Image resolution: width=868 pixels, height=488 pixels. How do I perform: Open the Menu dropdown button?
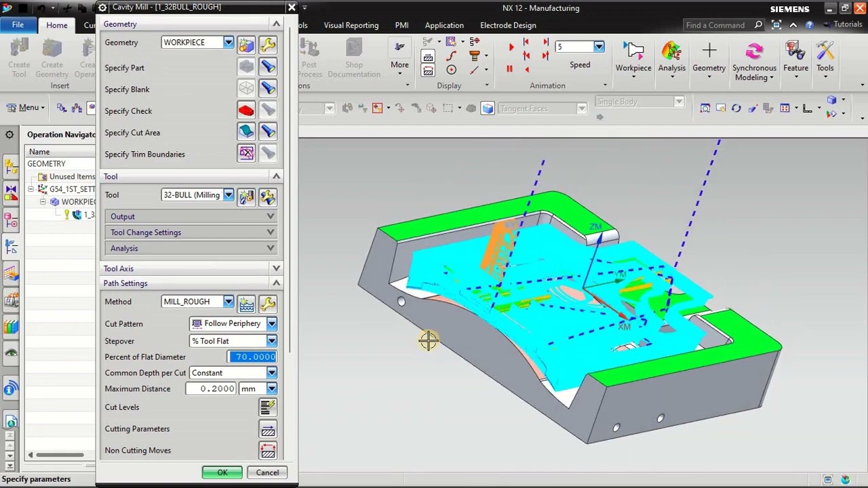26,108
